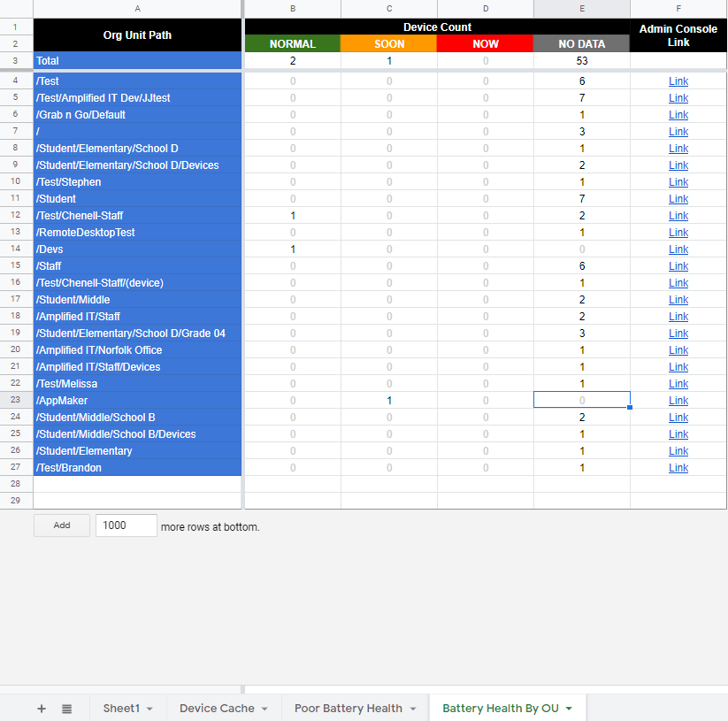
Task: Click the Link for /Devs row
Action: [678, 249]
